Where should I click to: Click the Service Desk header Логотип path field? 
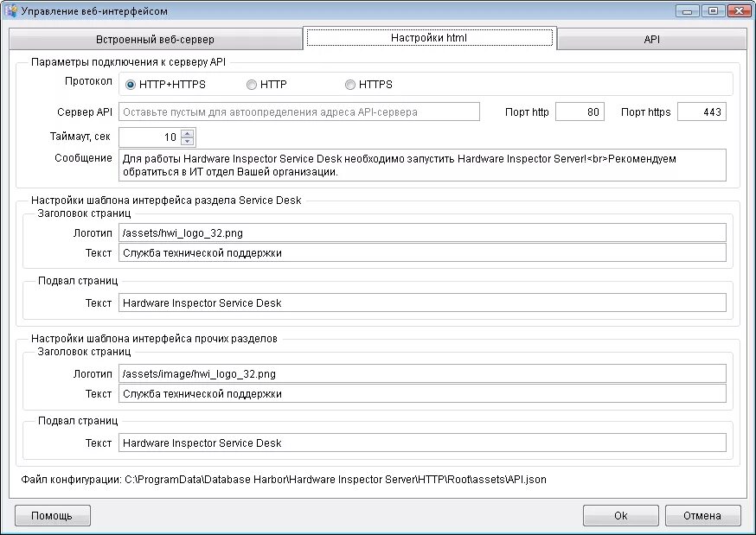[422, 232]
